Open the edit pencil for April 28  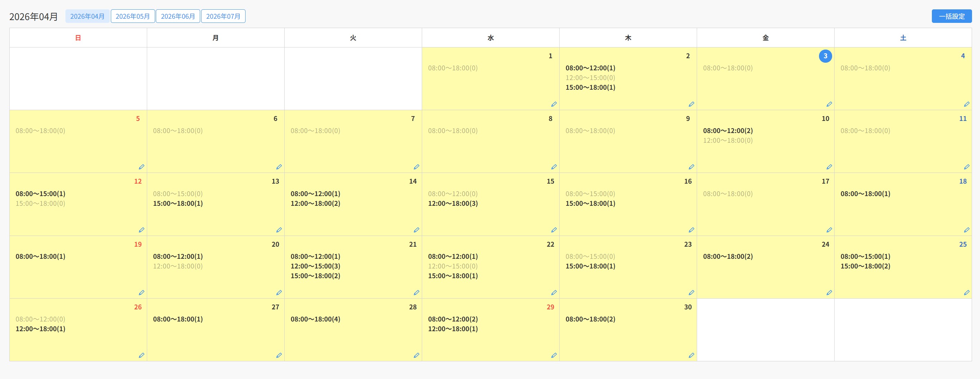click(x=416, y=355)
